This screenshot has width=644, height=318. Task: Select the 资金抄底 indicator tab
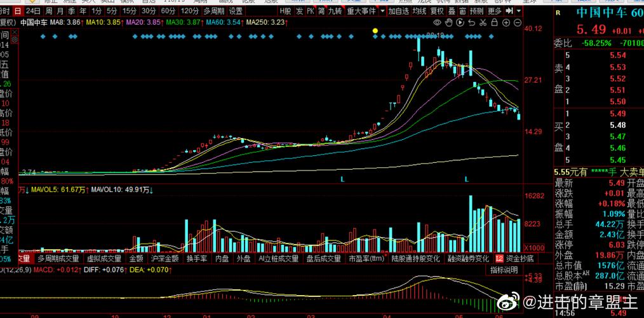coord(520,259)
